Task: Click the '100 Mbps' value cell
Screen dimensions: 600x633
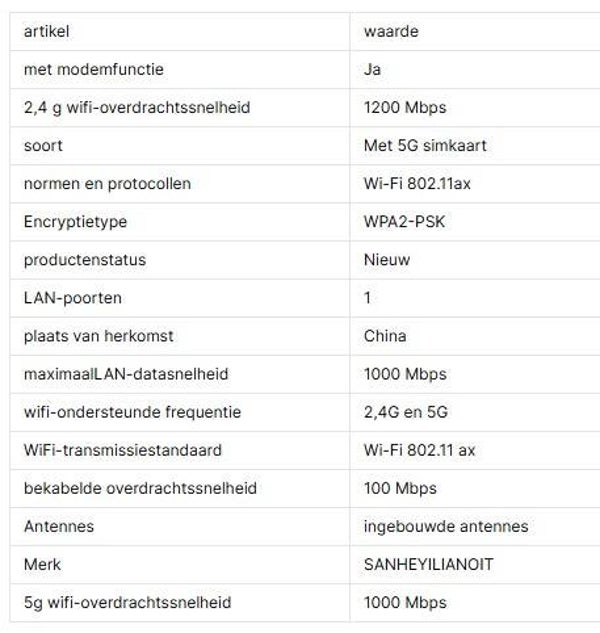Action: tap(400, 488)
